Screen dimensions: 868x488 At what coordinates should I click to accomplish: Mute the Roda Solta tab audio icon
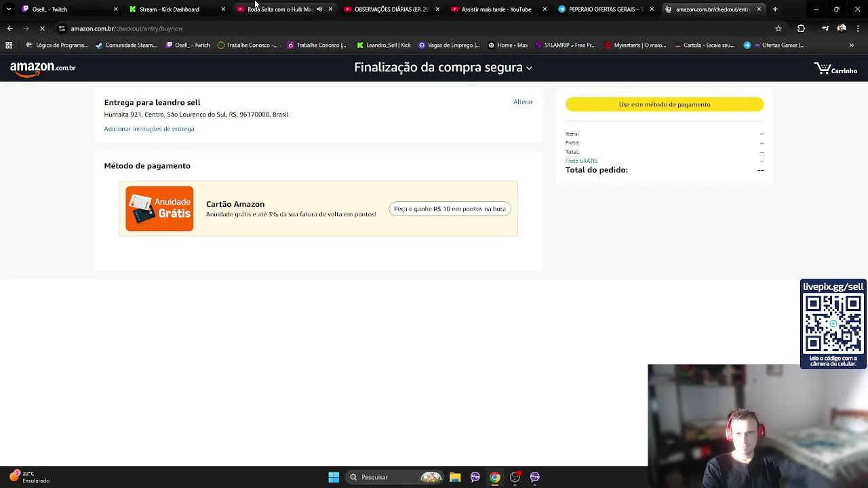(319, 9)
